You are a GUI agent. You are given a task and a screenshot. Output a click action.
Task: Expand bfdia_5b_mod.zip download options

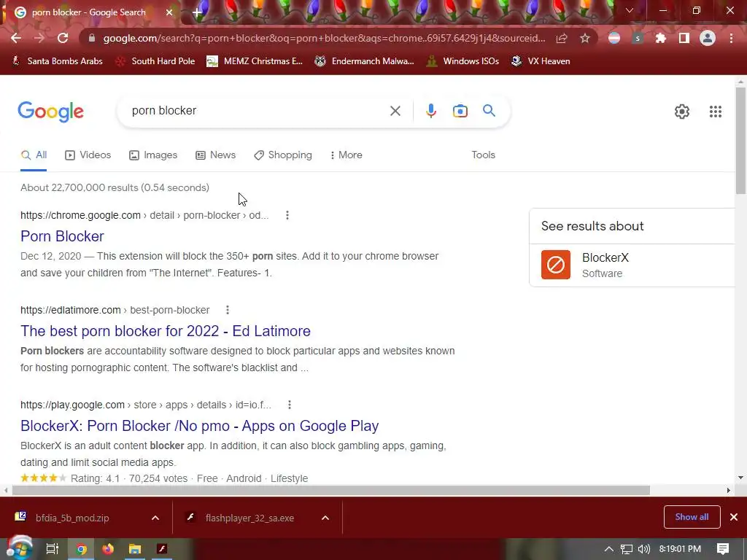[x=155, y=518]
